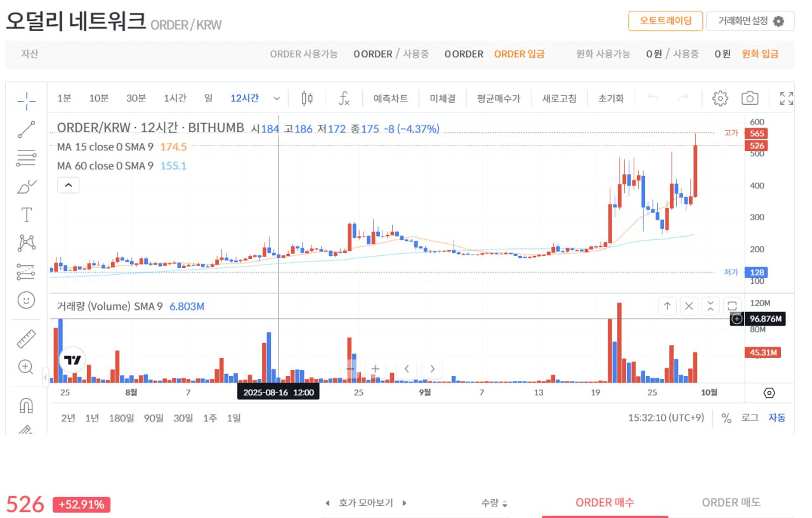Zoom in the chart with plus button
This screenshot has width=812, height=518.
pyautogui.click(x=376, y=368)
